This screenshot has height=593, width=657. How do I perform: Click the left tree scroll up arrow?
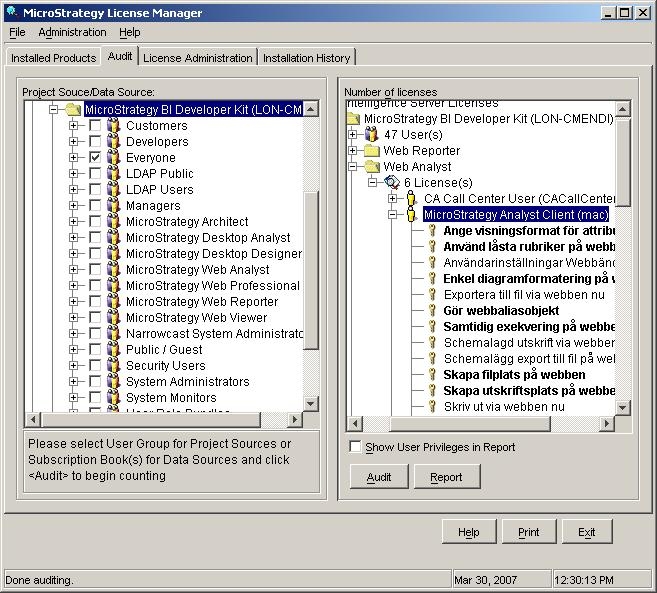pos(311,109)
